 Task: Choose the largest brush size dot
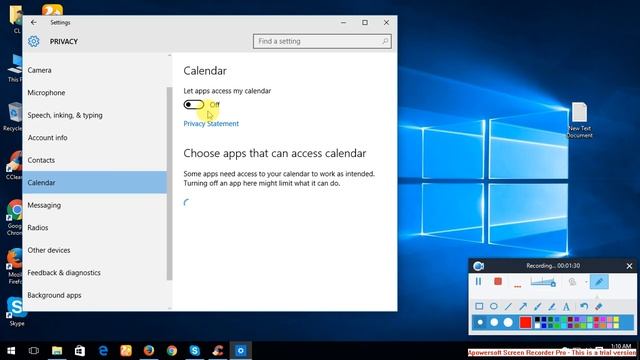click(508, 322)
